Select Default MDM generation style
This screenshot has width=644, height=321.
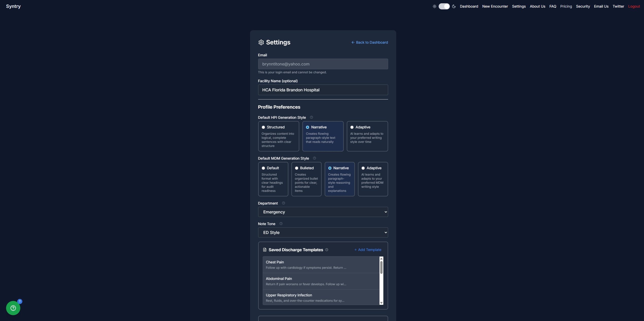[273, 179]
